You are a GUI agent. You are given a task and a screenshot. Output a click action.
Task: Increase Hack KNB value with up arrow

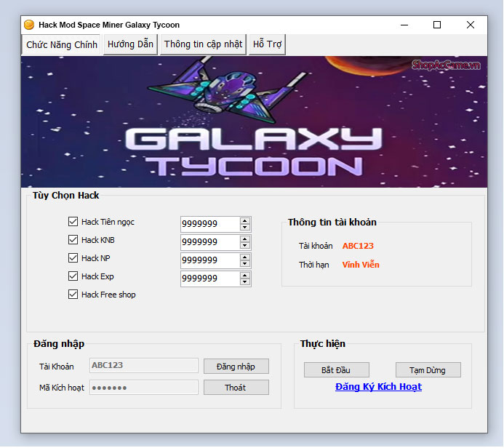pos(245,239)
